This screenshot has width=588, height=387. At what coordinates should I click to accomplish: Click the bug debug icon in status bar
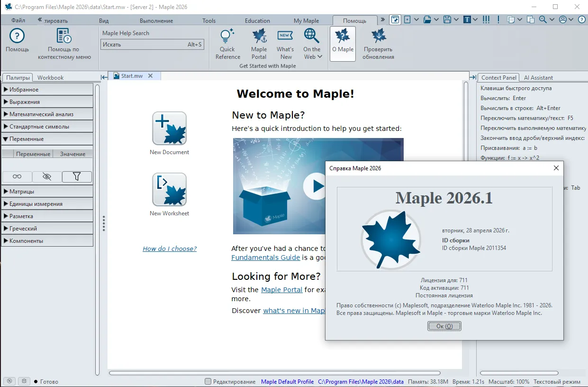point(25,381)
